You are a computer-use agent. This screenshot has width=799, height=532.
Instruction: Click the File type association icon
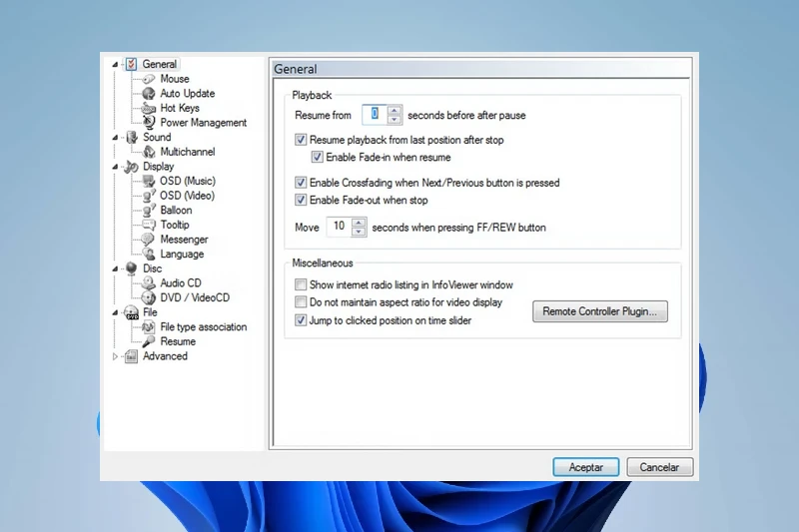[x=149, y=326]
